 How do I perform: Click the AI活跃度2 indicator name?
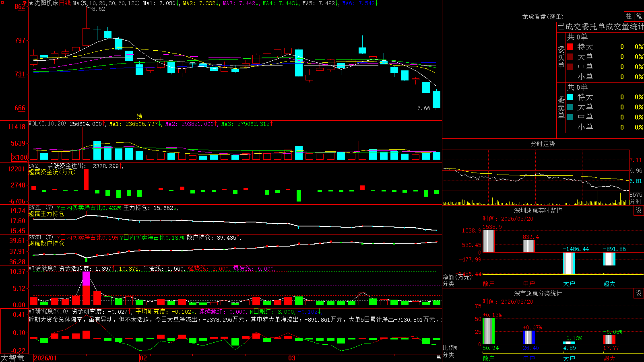(43, 268)
